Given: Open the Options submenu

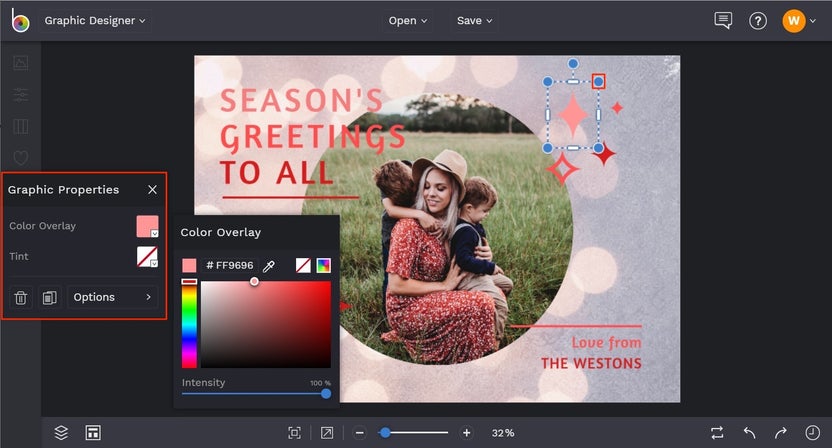Looking at the screenshot, I should [112, 297].
